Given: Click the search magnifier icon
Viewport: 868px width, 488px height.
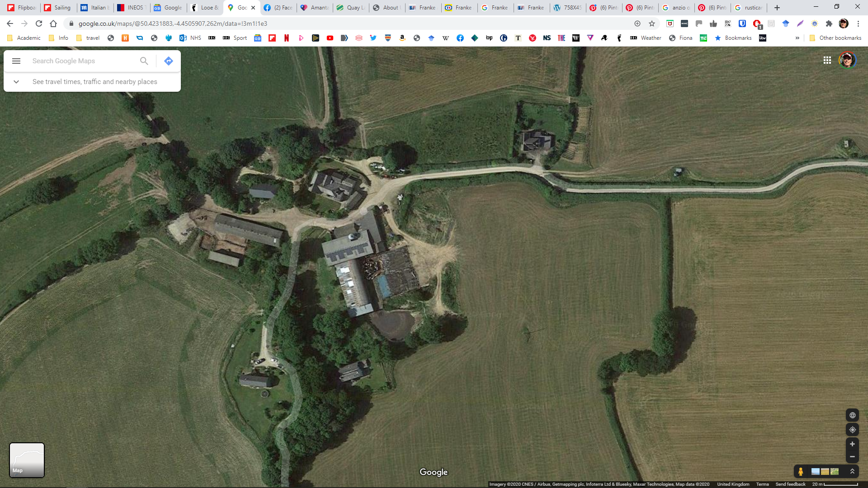Looking at the screenshot, I should [144, 61].
